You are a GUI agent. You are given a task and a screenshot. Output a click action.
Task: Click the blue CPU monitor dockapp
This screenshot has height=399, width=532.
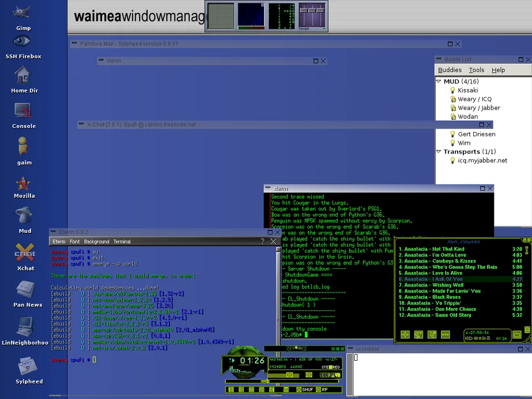point(251,16)
